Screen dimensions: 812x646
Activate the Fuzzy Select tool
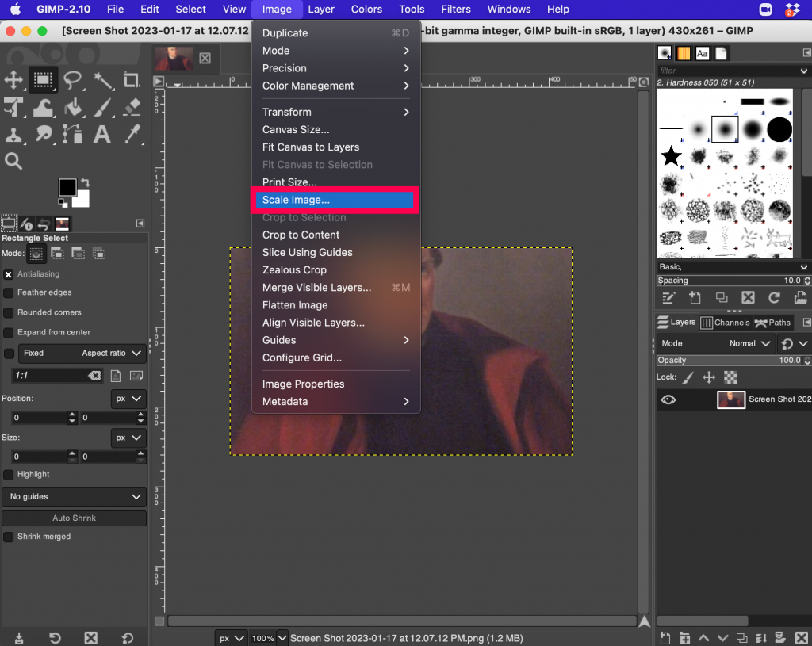[103, 80]
